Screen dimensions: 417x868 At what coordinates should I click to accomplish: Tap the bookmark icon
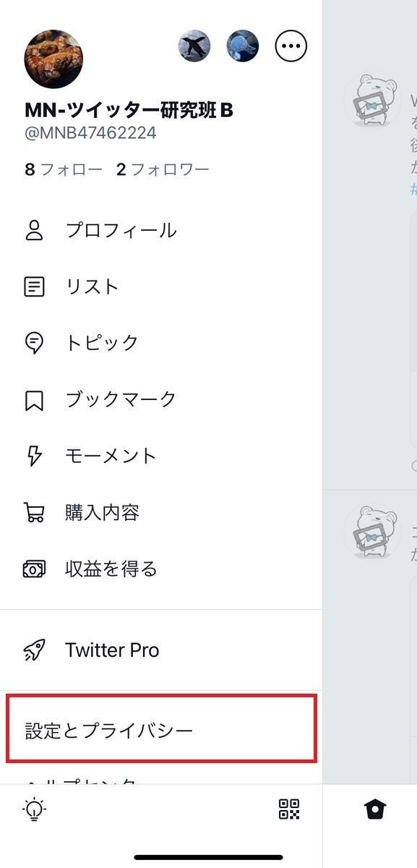(x=34, y=400)
